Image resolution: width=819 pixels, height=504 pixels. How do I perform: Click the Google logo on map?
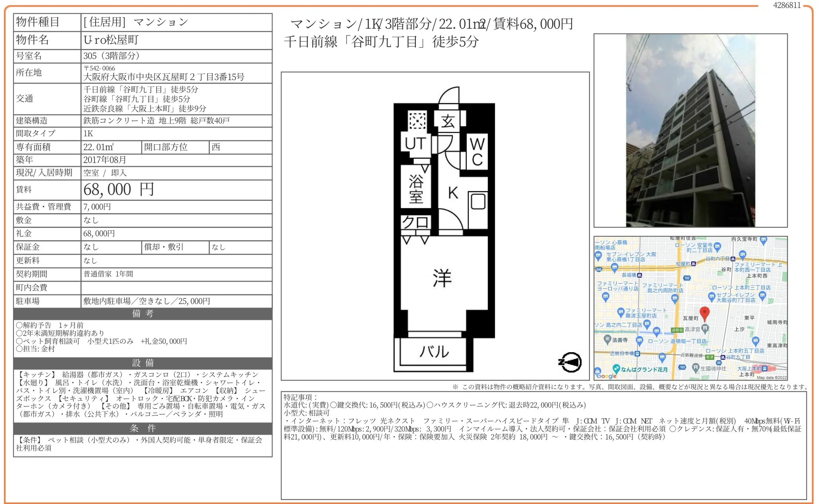tap(606, 375)
